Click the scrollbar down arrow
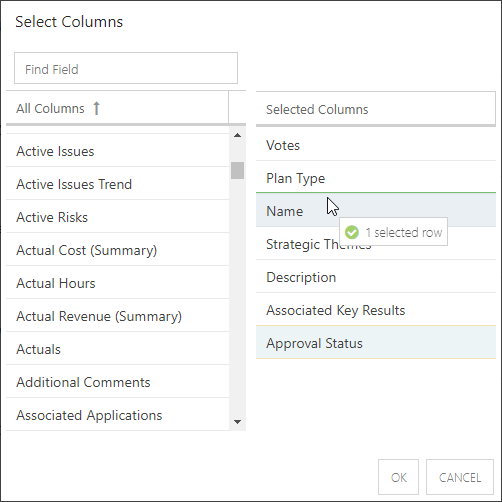 [x=237, y=422]
